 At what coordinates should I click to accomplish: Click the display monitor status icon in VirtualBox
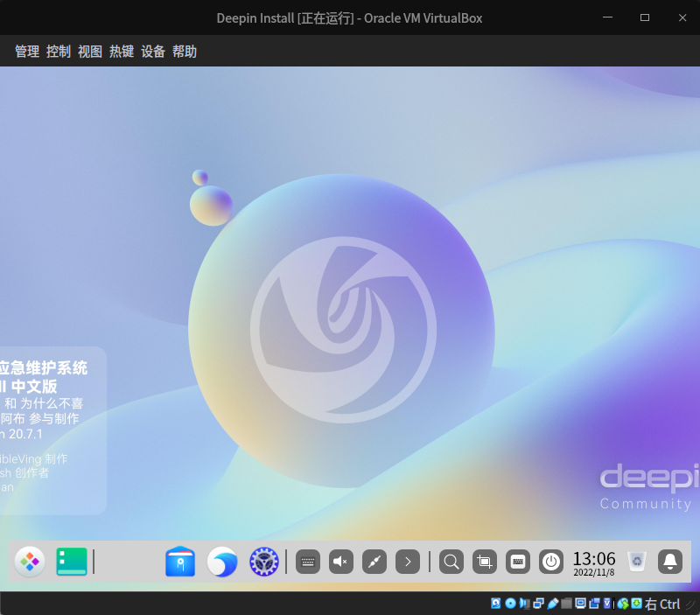(x=580, y=604)
